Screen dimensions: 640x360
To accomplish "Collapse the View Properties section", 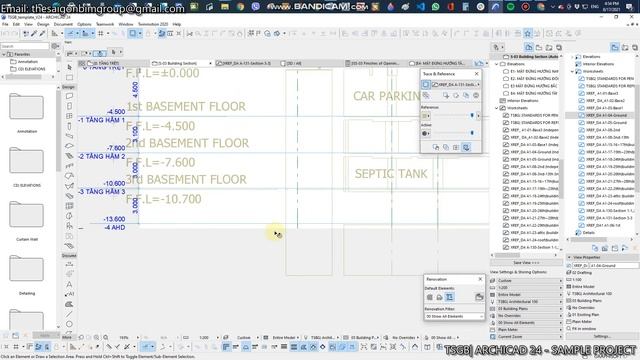I will [569, 257].
